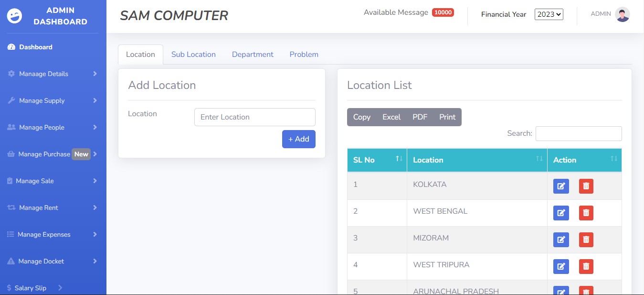Image resolution: width=644 pixels, height=295 pixels.
Task: Open the Financial Year dropdown
Action: tap(549, 14)
